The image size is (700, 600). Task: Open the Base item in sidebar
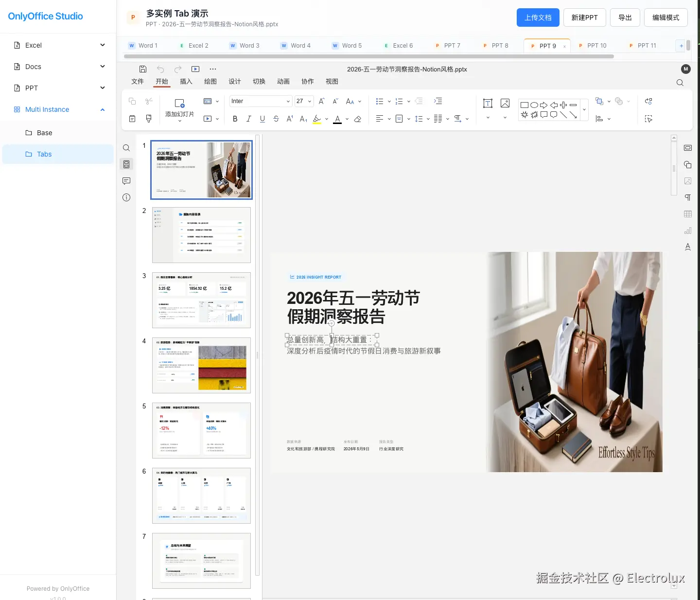(x=58, y=133)
